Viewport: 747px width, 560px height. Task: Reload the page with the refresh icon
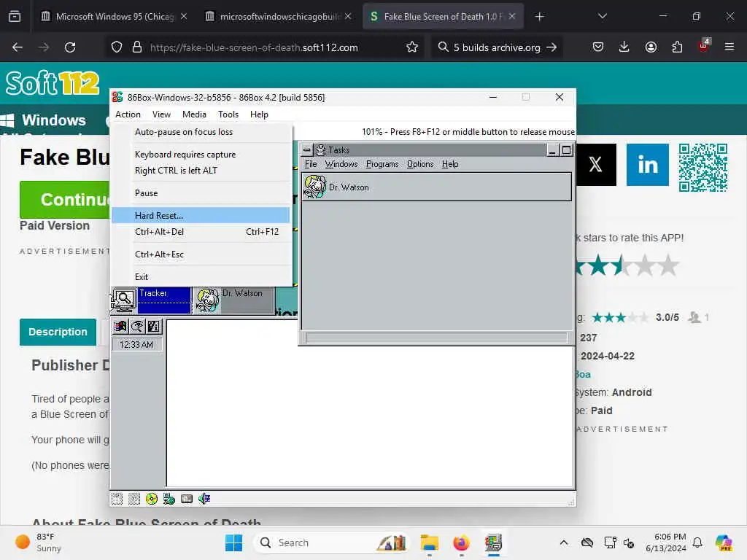[70, 47]
